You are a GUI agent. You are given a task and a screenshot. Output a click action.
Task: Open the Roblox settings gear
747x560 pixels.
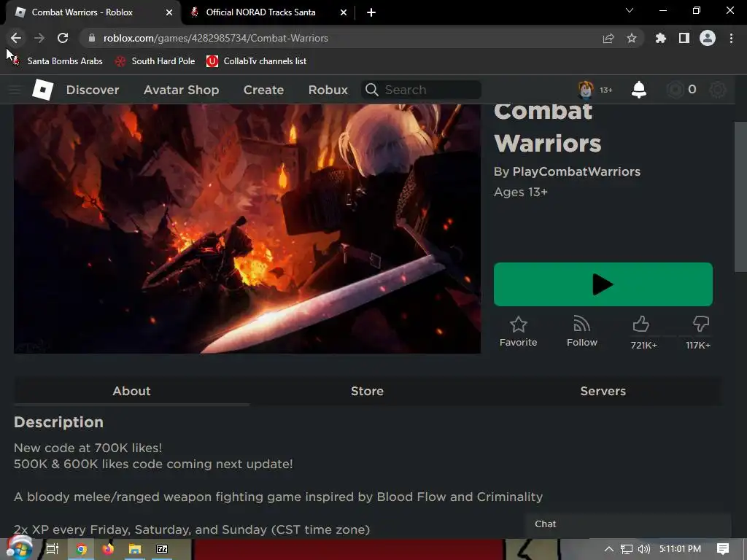point(718,90)
